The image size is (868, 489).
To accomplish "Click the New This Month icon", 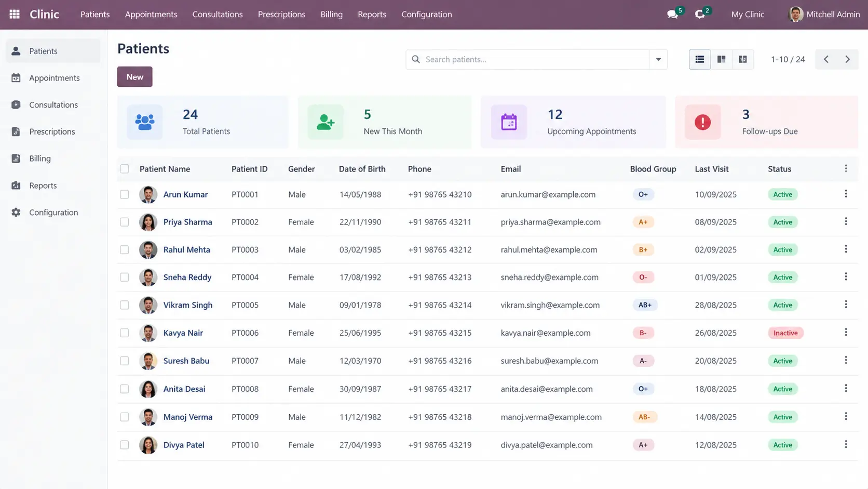I will (x=325, y=122).
